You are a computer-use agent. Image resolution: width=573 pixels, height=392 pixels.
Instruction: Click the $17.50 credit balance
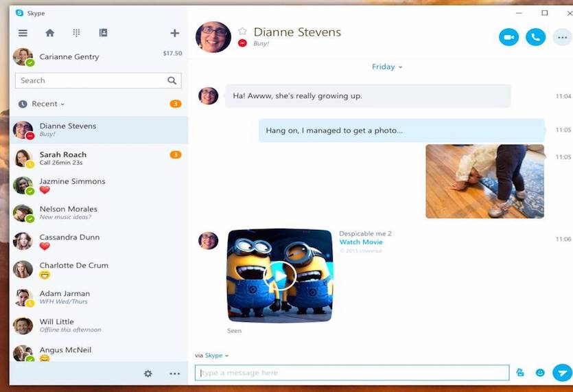pos(172,53)
